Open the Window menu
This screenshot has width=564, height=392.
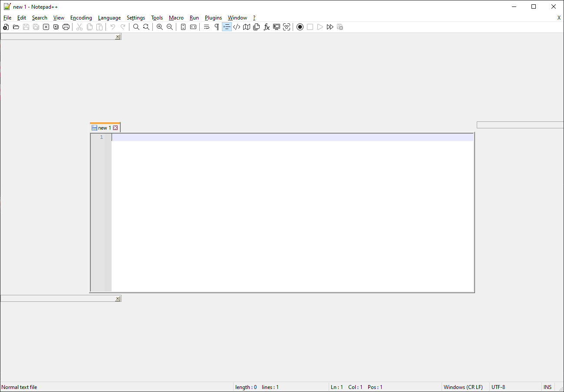pyautogui.click(x=237, y=18)
